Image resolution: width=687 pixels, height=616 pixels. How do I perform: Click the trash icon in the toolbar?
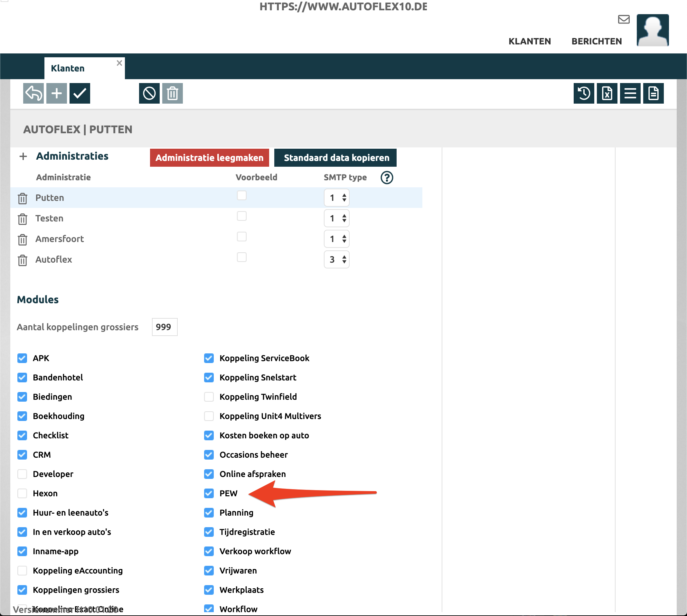click(172, 93)
